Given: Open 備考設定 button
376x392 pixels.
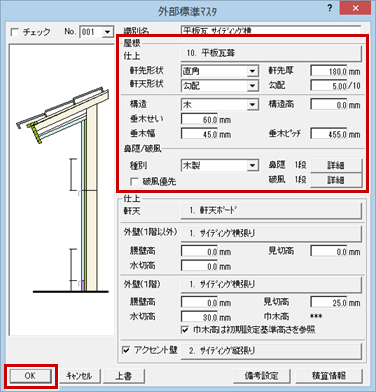Looking at the screenshot, I should tap(262, 376).
